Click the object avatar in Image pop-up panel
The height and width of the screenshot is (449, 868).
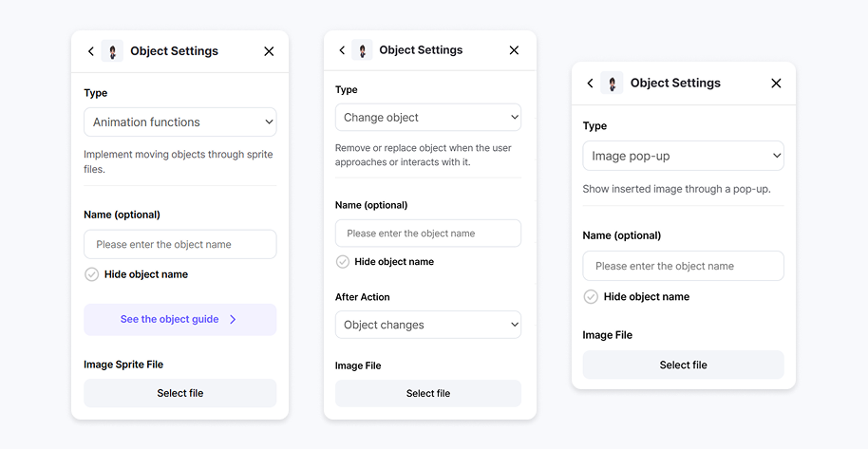(612, 84)
